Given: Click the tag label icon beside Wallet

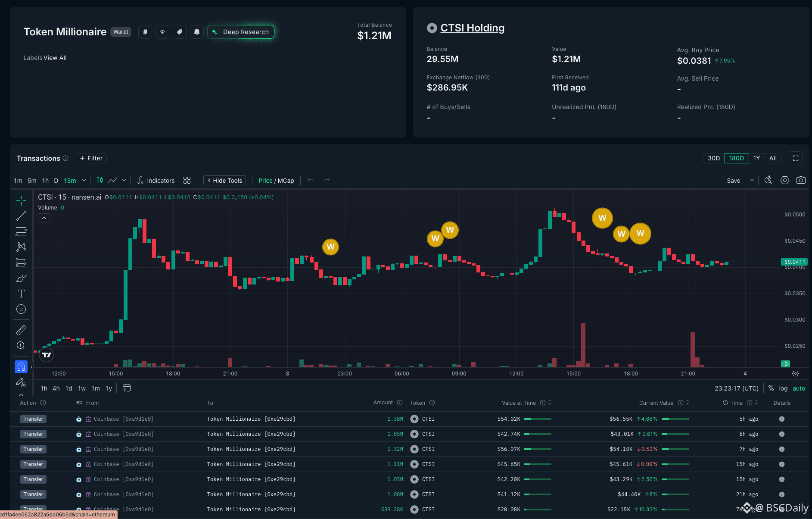Looking at the screenshot, I should point(180,32).
